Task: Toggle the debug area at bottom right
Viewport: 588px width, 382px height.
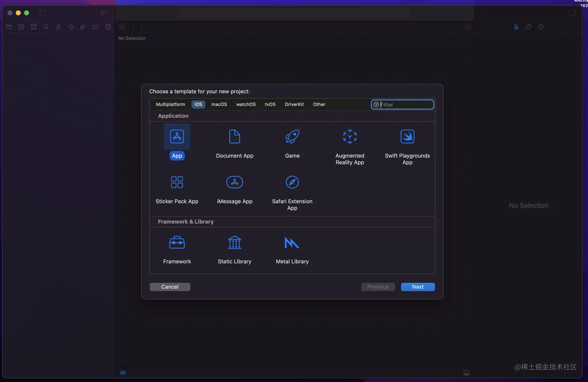Action: (466, 373)
